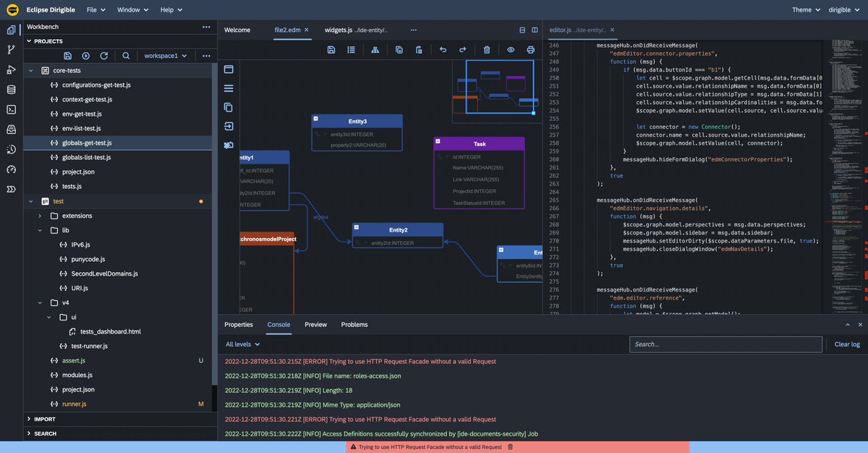
Task: Redo the change in the model editor
Action: (x=462, y=50)
